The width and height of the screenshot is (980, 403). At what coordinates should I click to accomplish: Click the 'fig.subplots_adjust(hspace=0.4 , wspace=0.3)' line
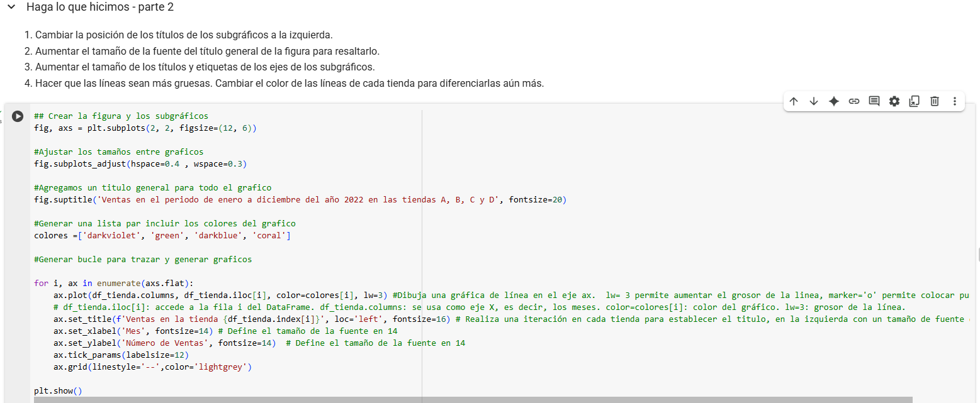point(140,164)
